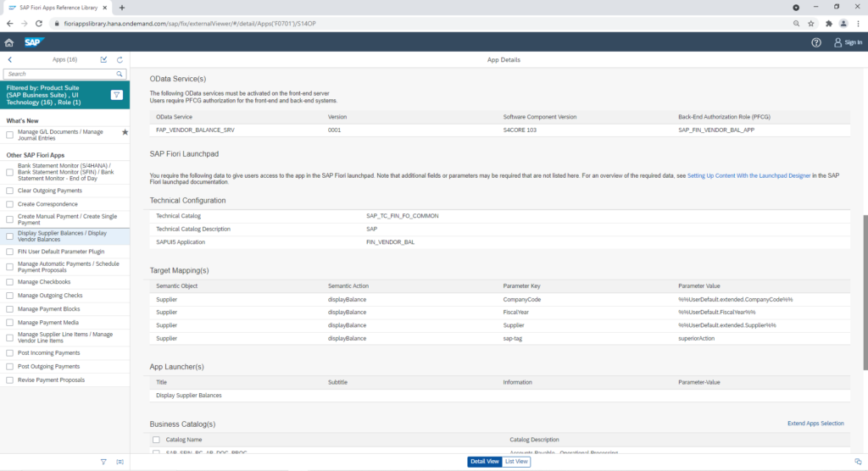
Task: Open Post Outgoing Payments app
Action: pos(48,367)
